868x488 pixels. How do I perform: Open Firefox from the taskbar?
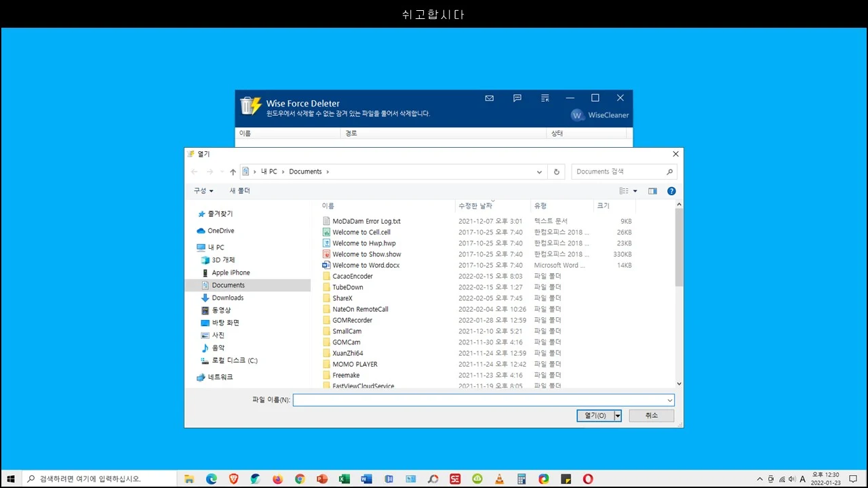coord(277,479)
